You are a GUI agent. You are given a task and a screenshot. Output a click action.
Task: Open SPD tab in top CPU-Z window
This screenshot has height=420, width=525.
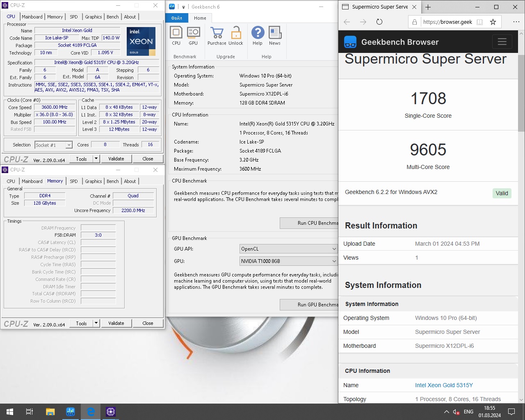click(74, 17)
